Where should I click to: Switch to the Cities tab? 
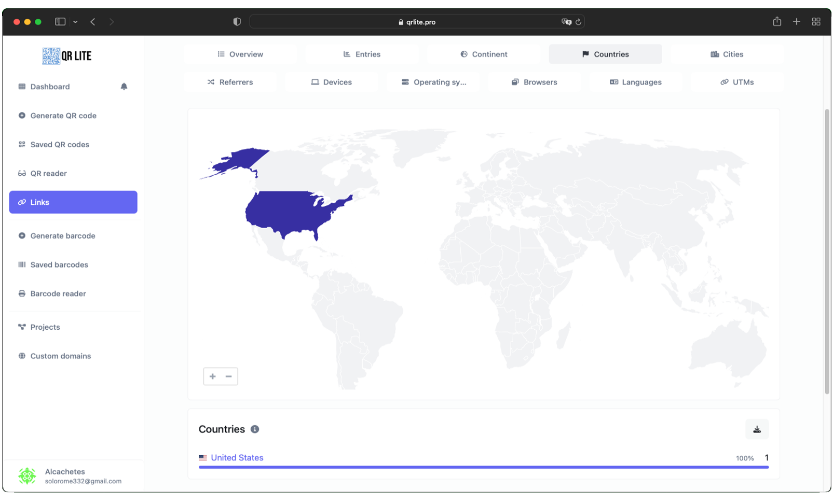tap(727, 54)
